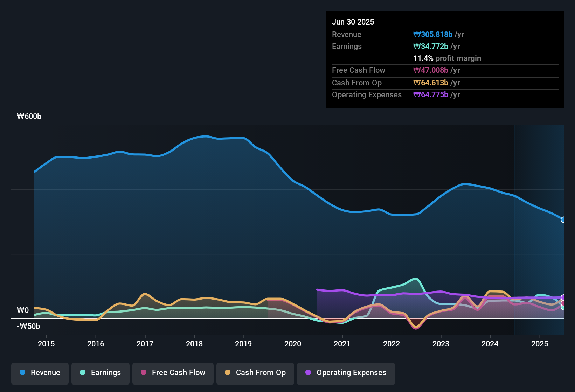The image size is (575, 392).
Task: Click the blue Revenue legend dot
Action: [22, 373]
